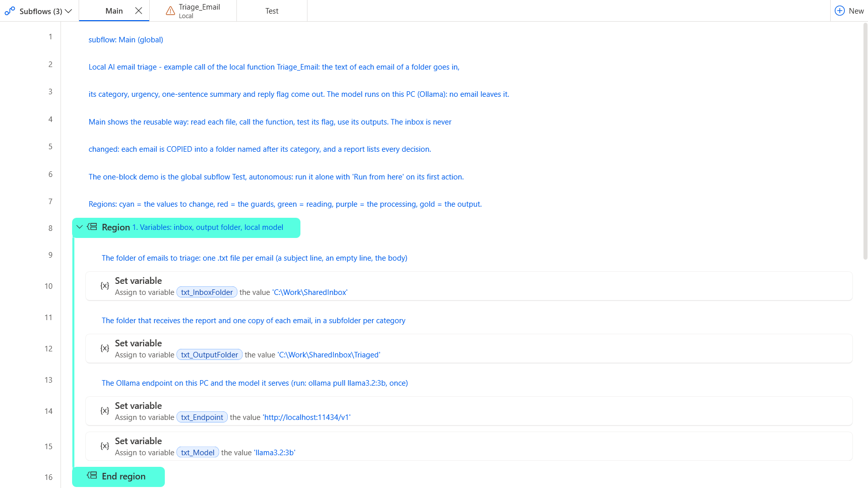Screen dimensions: 868x488
Task: Click the Region 1 header title
Action: pyautogui.click(x=208, y=227)
